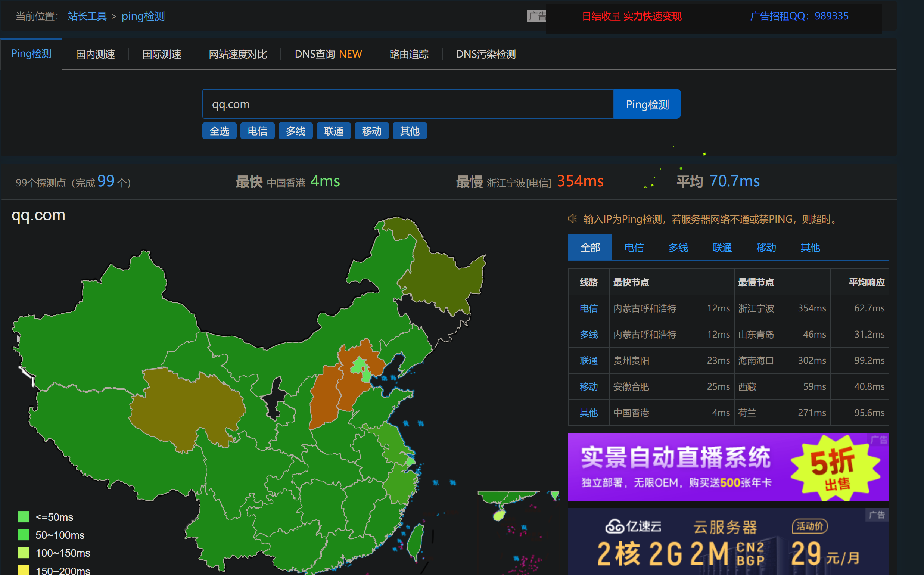Open the 多线 link in the table row
Viewport: 924px width, 575px height.
point(589,334)
